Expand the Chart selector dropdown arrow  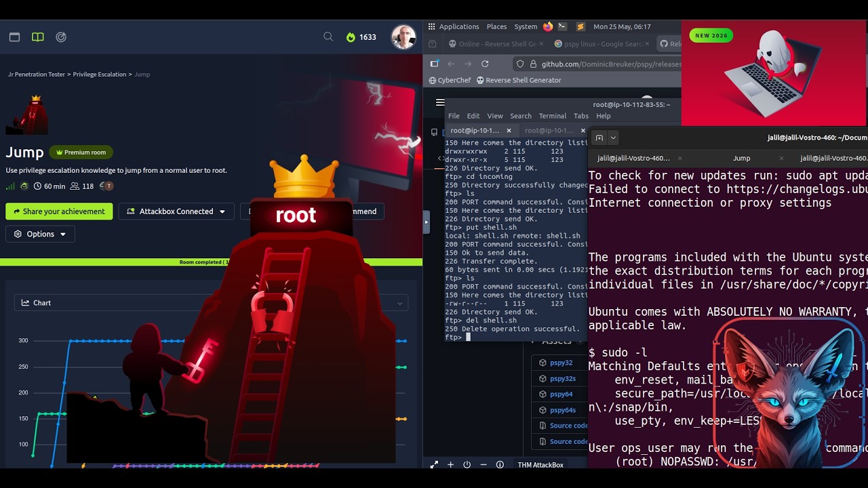(x=400, y=303)
